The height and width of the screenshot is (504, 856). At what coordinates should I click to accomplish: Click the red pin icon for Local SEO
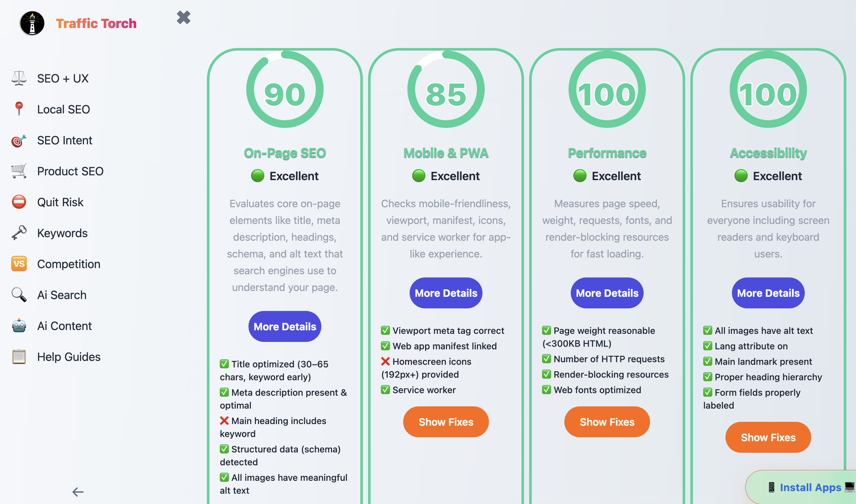point(19,109)
